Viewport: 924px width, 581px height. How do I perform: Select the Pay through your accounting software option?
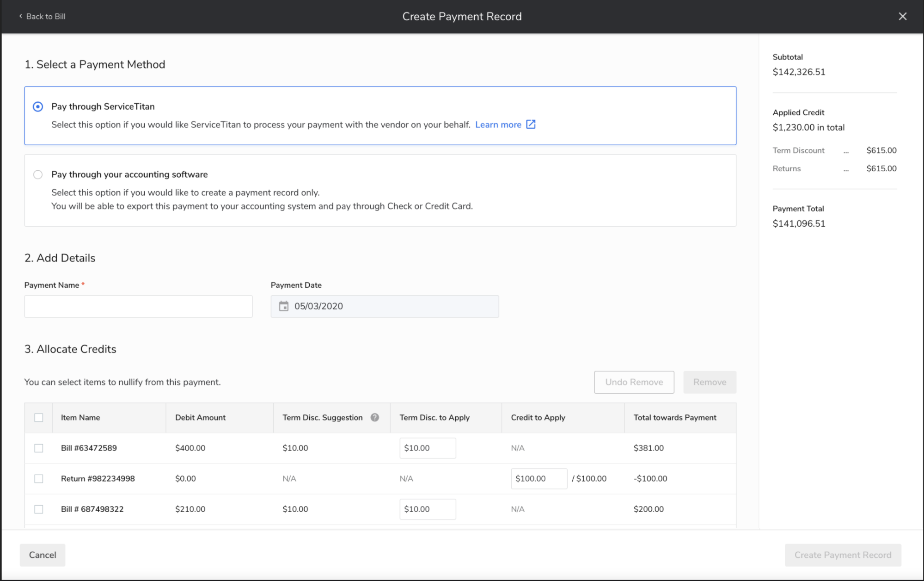coord(38,174)
